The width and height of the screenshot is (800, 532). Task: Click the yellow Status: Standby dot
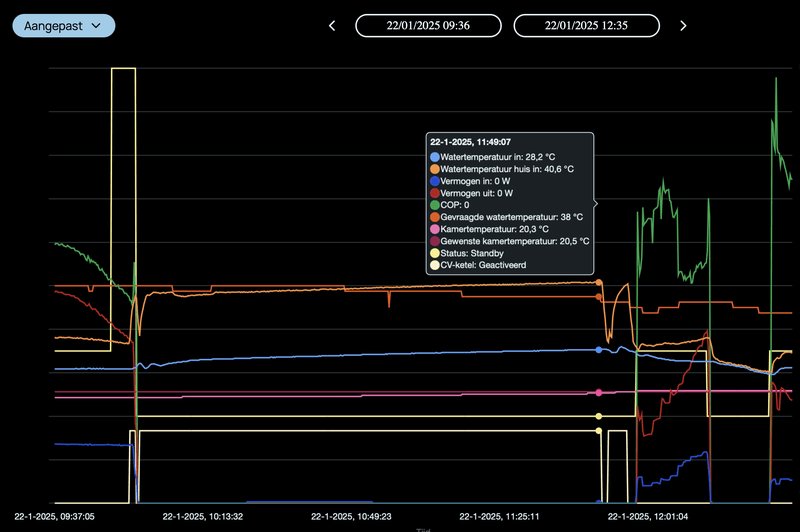[434, 253]
